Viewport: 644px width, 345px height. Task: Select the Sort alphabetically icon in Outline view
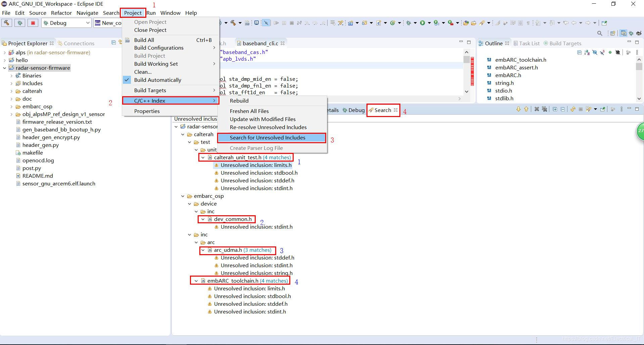click(x=587, y=53)
